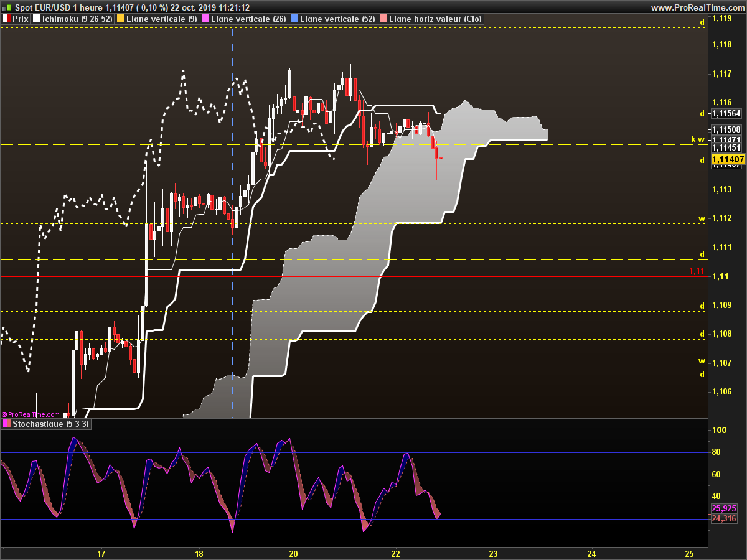Click date 25 on the time axis
The width and height of the screenshot is (747, 560).
point(689,553)
